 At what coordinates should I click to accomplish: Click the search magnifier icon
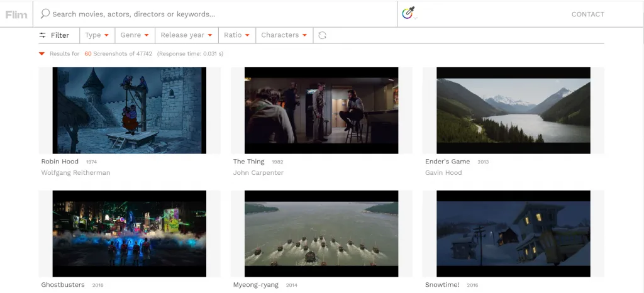click(45, 14)
